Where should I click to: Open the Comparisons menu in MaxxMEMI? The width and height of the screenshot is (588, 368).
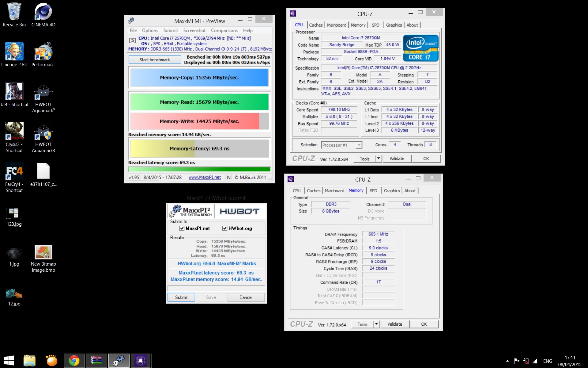(x=224, y=30)
